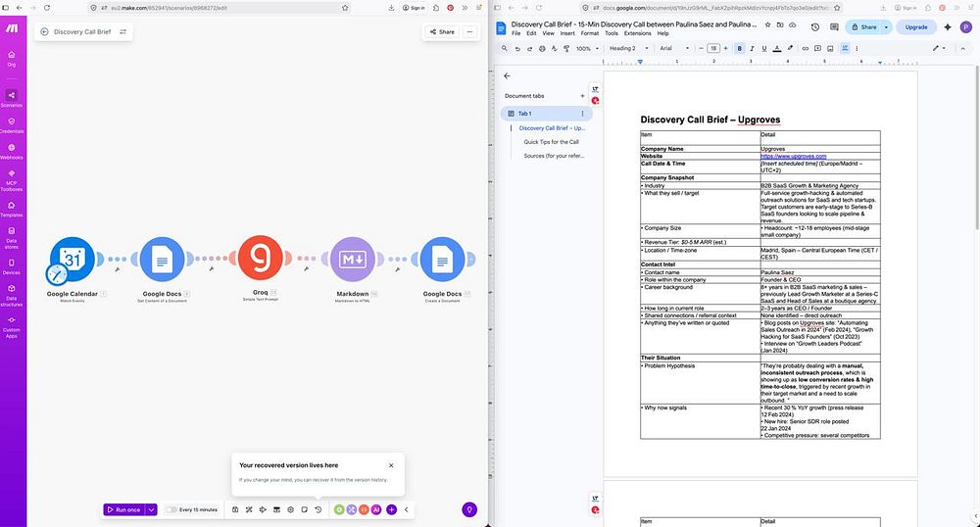
Task: Go to Scenarios in Make sidebar
Action: (x=11, y=98)
